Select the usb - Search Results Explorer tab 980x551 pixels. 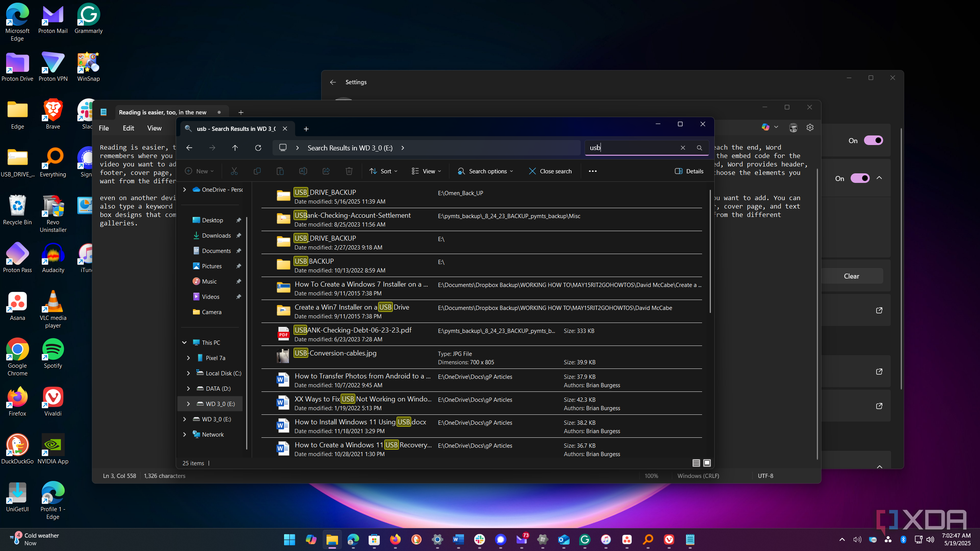tap(237, 129)
